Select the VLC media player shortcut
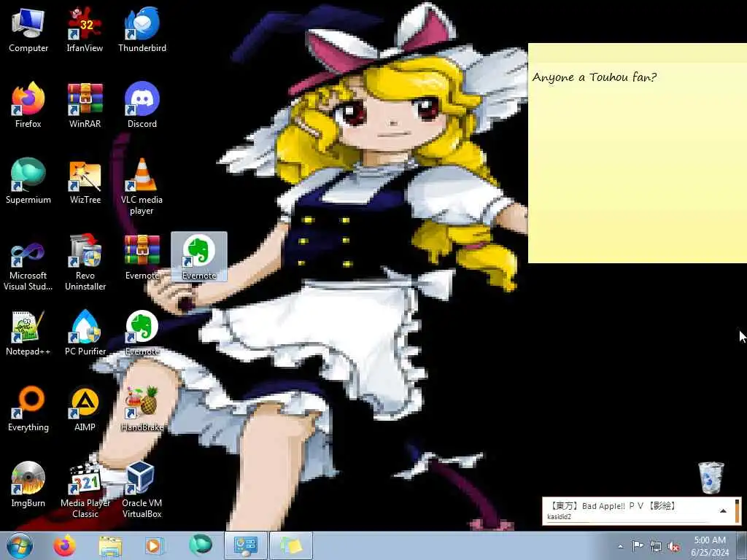This screenshot has width=747, height=560. click(142, 187)
